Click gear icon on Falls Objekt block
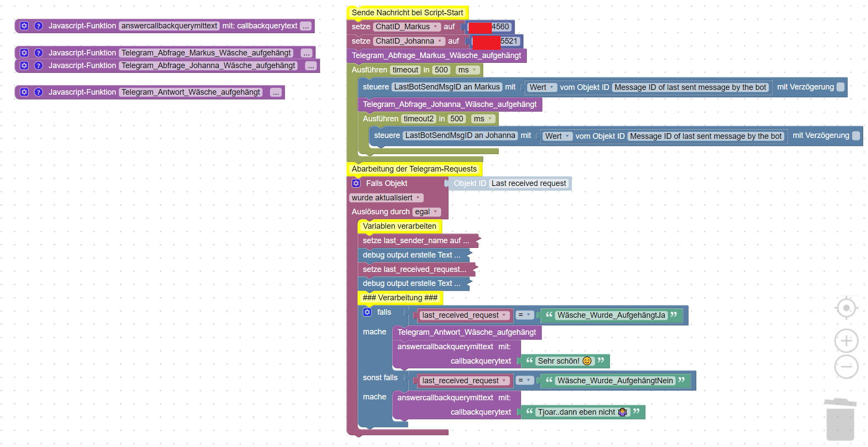Viewport: 868px width, 447px height. pos(356,183)
